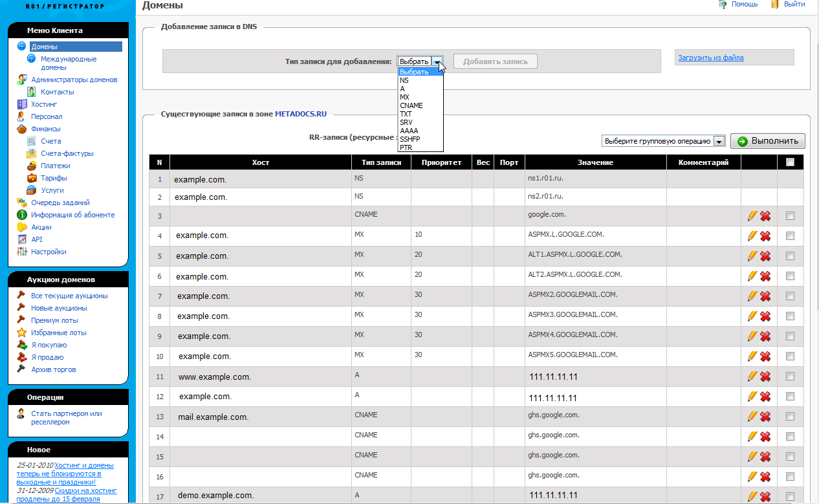Image resolution: width=819 pixels, height=504 pixels.
Task: Click the Все текущие аукционы hammer icon
Action: 22,296
